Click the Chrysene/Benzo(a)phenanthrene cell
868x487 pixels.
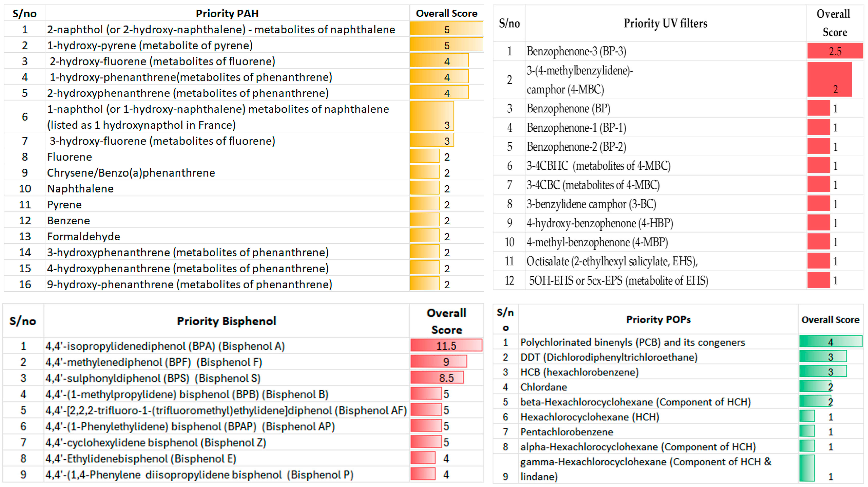(x=131, y=173)
